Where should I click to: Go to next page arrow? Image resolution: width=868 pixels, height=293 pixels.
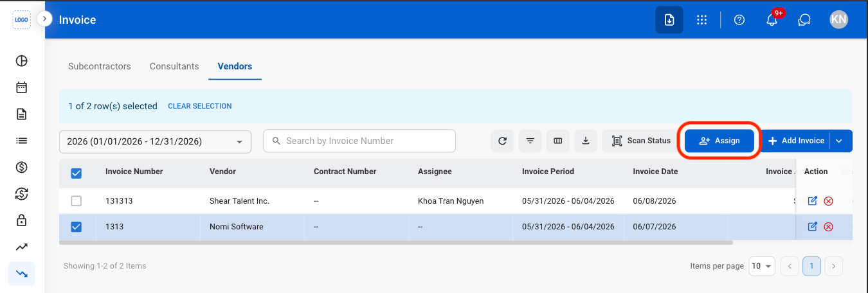(x=834, y=266)
